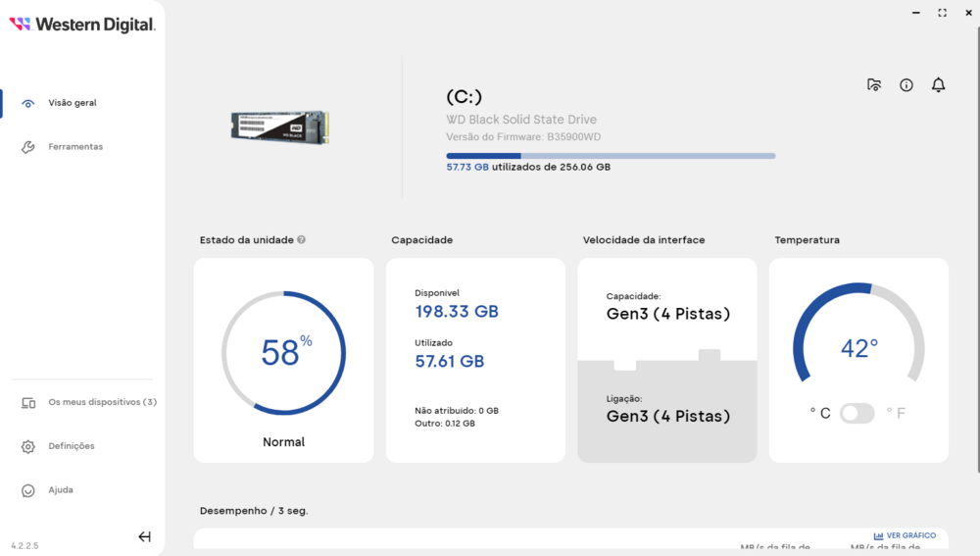The height and width of the screenshot is (556, 980).
Task: Click the Definições label in sidebar
Action: pyautogui.click(x=72, y=446)
